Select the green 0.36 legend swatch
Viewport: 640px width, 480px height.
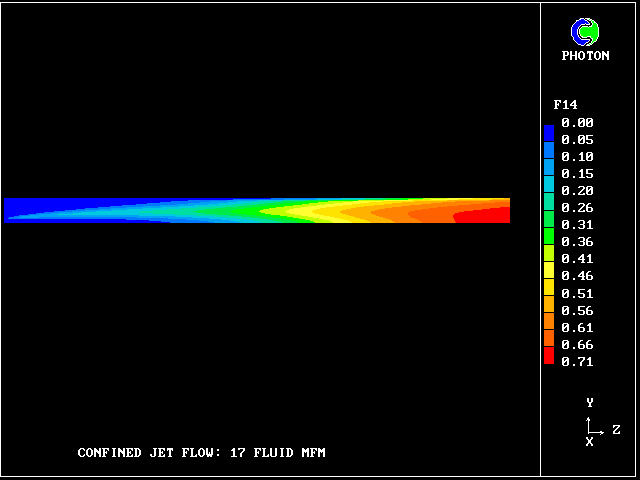tap(549, 241)
